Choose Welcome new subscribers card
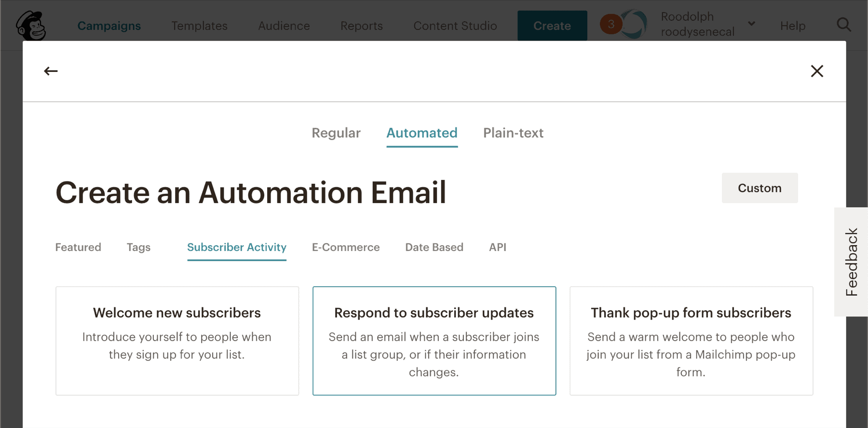This screenshot has width=868, height=428. click(177, 341)
